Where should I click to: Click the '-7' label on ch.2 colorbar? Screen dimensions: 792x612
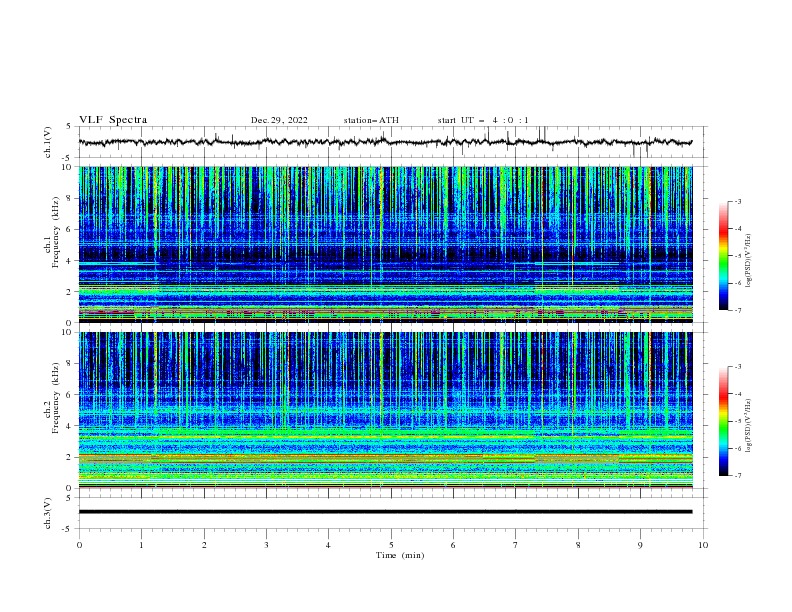737,476
